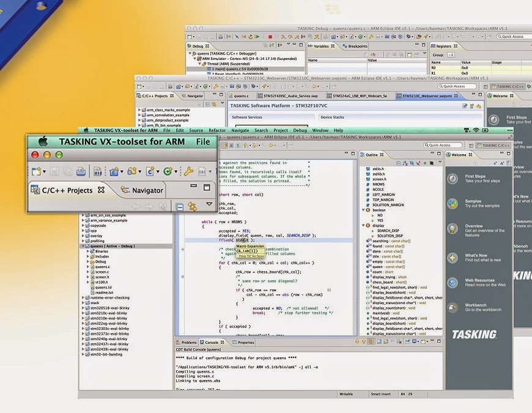This screenshot has width=532, height=413.
Task: Toggle Hide Static Members in the Outline view
Action: point(418,163)
